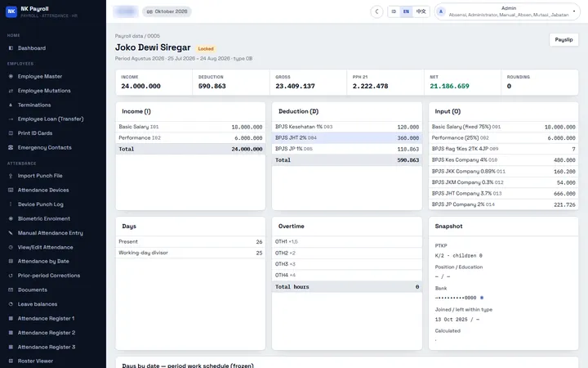This screenshot has width=588, height=368.
Task: Click the Gross value 23.409.137
Action: pyautogui.click(x=295, y=86)
